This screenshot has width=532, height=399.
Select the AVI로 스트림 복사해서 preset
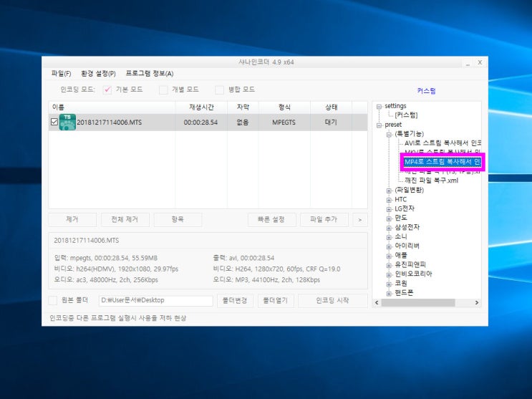tap(442, 143)
